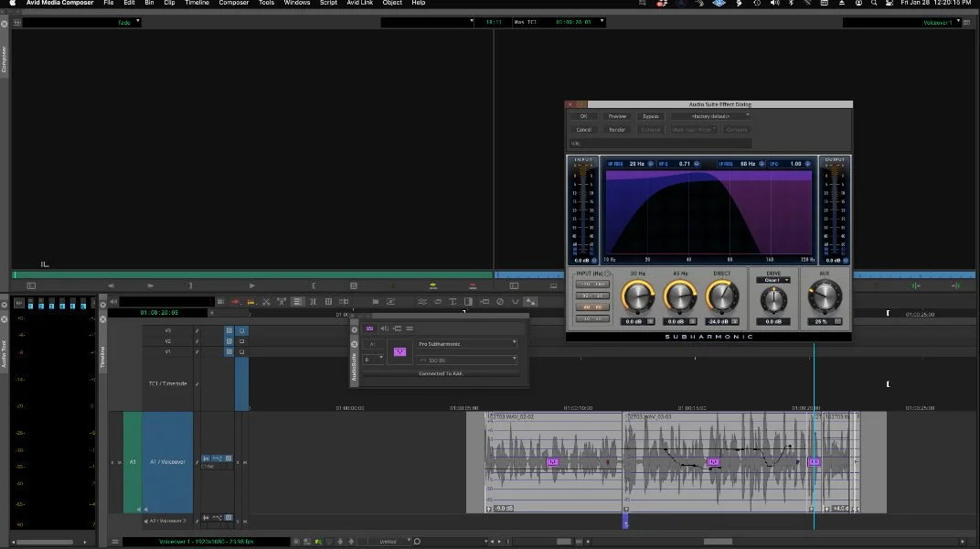Click the Render button

[617, 129]
